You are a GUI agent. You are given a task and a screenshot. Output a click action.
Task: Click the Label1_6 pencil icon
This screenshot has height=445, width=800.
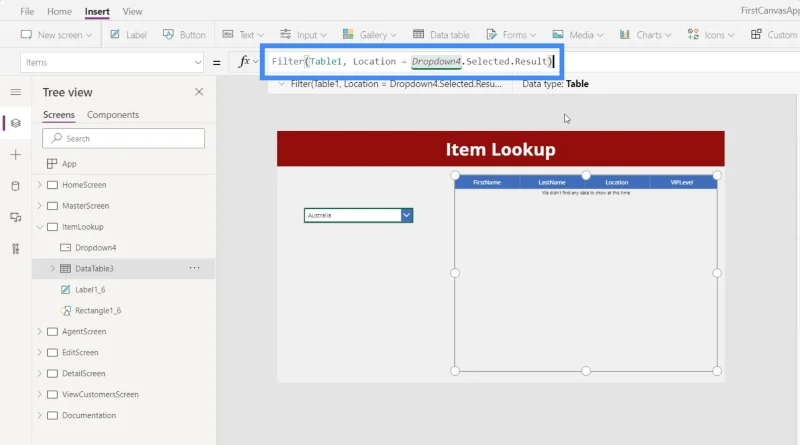(x=65, y=289)
